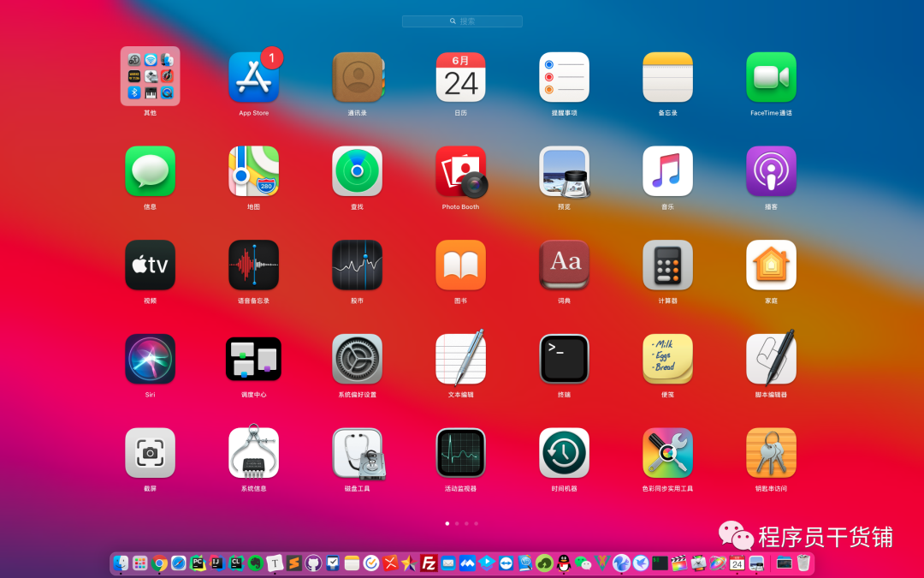Click the Launchpad icon in the Dock

pyautogui.click(x=140, y=563)
